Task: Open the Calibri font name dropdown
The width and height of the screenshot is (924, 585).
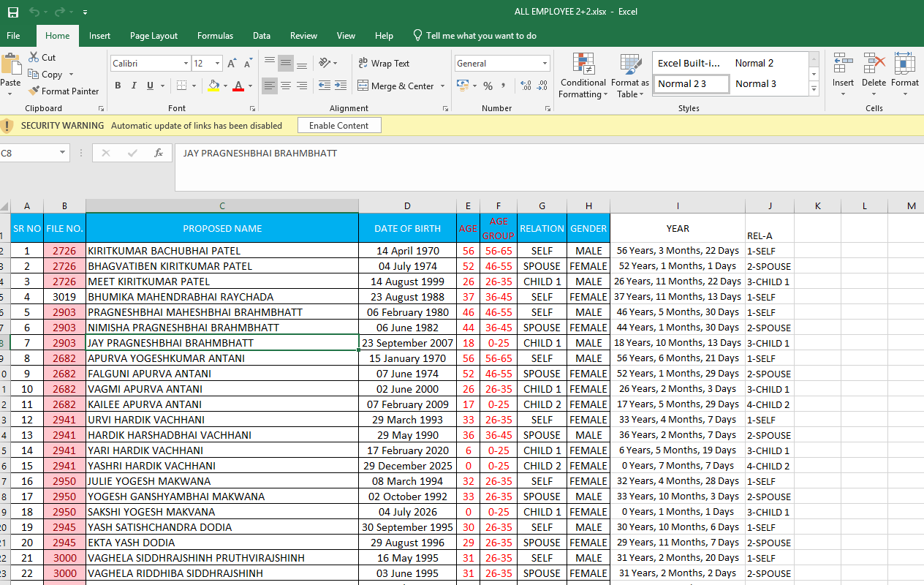Action: (186, 64)
